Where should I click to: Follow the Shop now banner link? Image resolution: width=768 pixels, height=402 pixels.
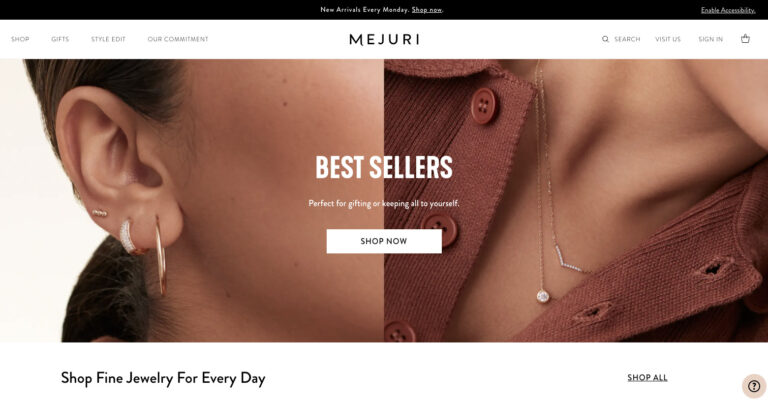tap(427, 10)
